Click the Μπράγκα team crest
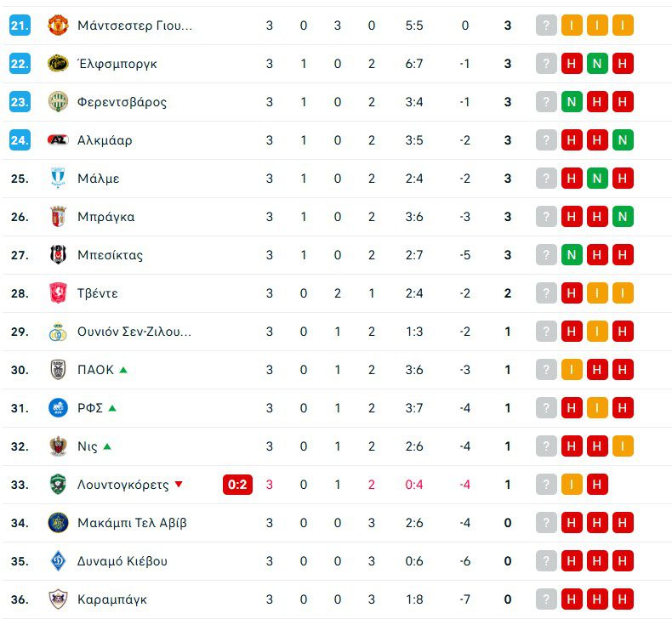The width and height of the screenshot is (672, 619). pyautogui.click(x=57, y=217)
